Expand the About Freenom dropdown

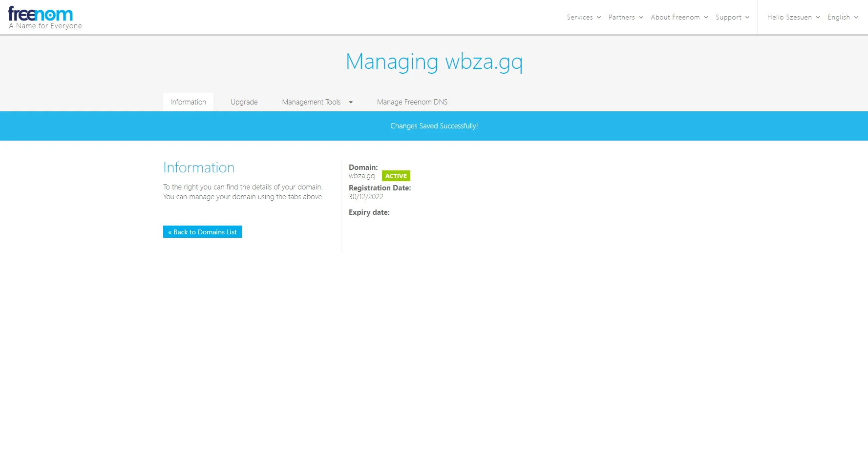click(x=675, y=17)
